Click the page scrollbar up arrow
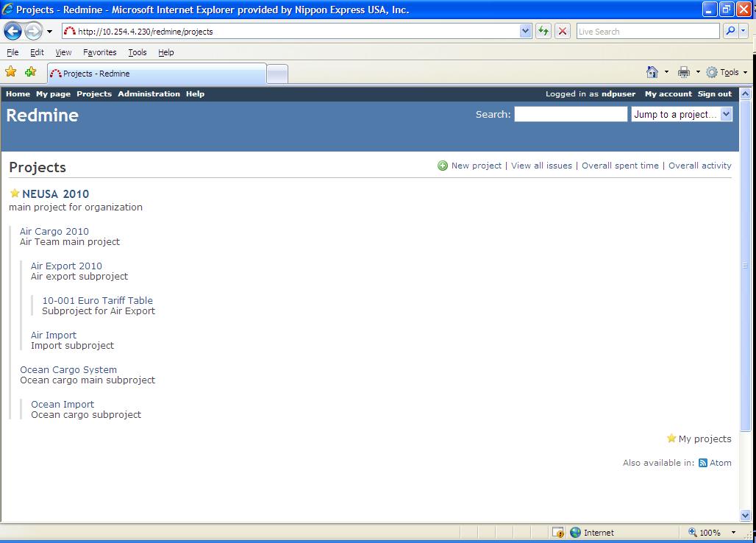Screen dimensions: 756x543 pos(746,94)
